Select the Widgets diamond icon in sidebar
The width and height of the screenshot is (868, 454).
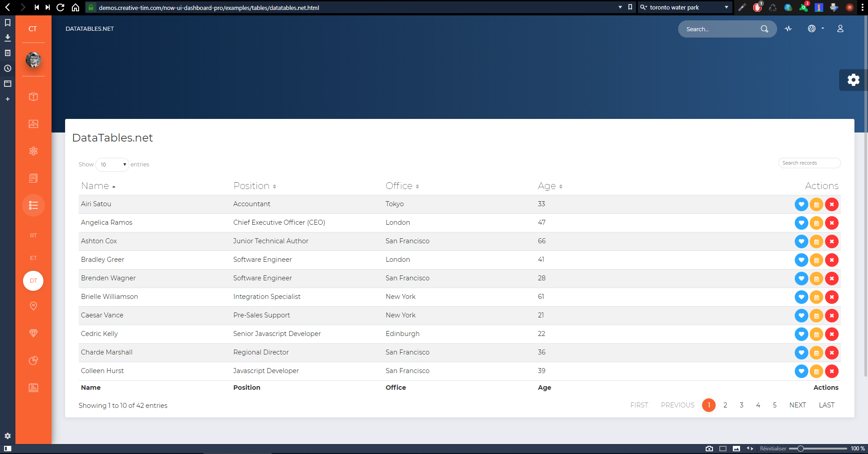[33, 333]
